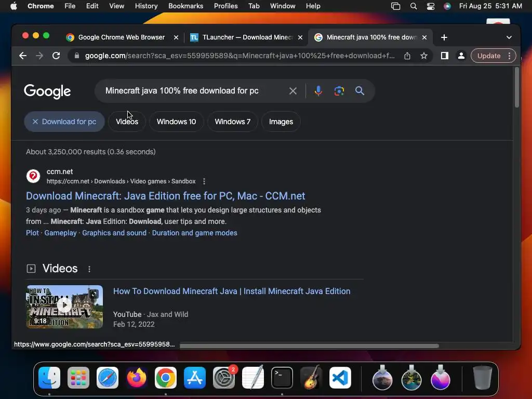Click the Google logo
Viewport: 532px width, 399px height.
click(47, 91)
